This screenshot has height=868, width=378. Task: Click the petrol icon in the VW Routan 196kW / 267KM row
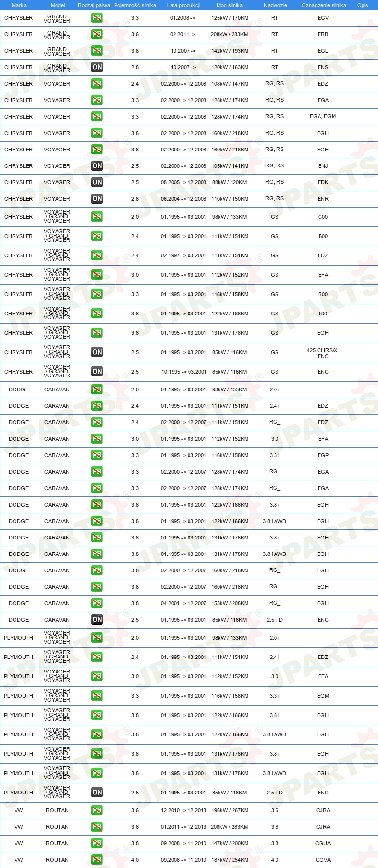pos(97,810)
